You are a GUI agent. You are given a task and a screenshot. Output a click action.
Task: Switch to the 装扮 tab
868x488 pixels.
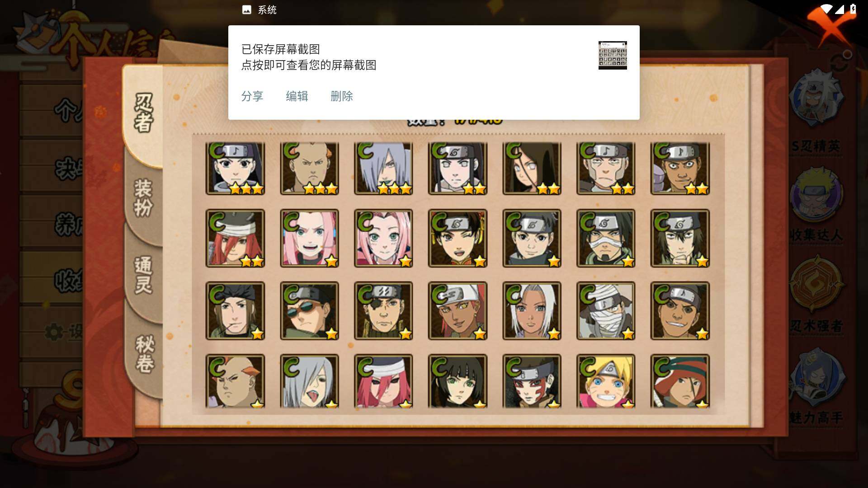[143, 198]
